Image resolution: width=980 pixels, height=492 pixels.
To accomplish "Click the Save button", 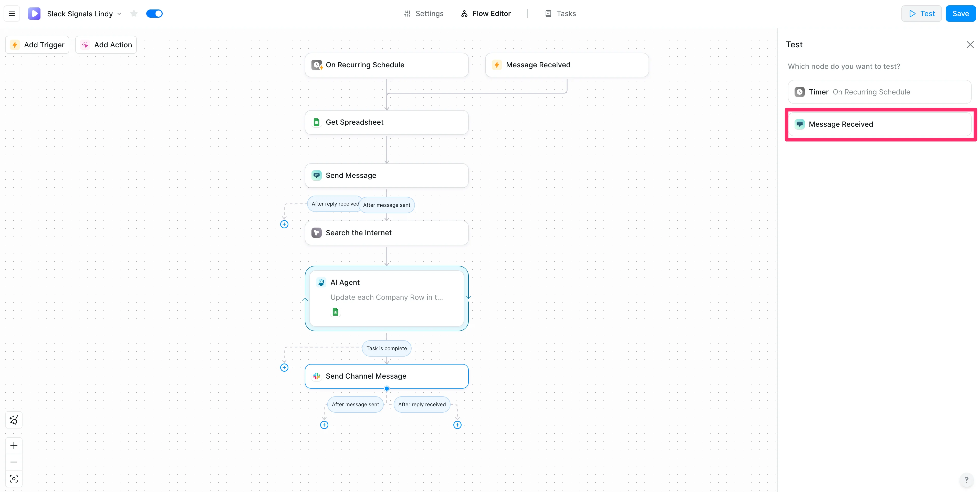I will pos(960,14).
